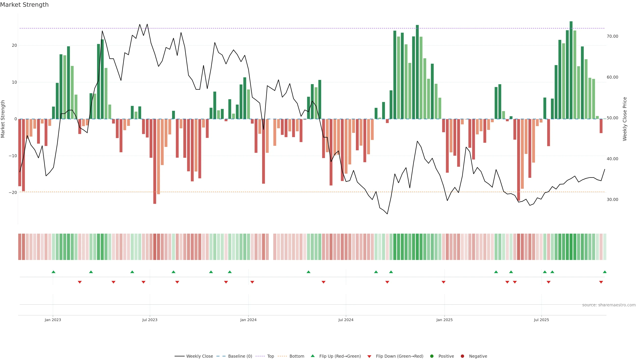
Task: Click the Flip Down red triangle legend icon
Action: [x=369, y=356]
